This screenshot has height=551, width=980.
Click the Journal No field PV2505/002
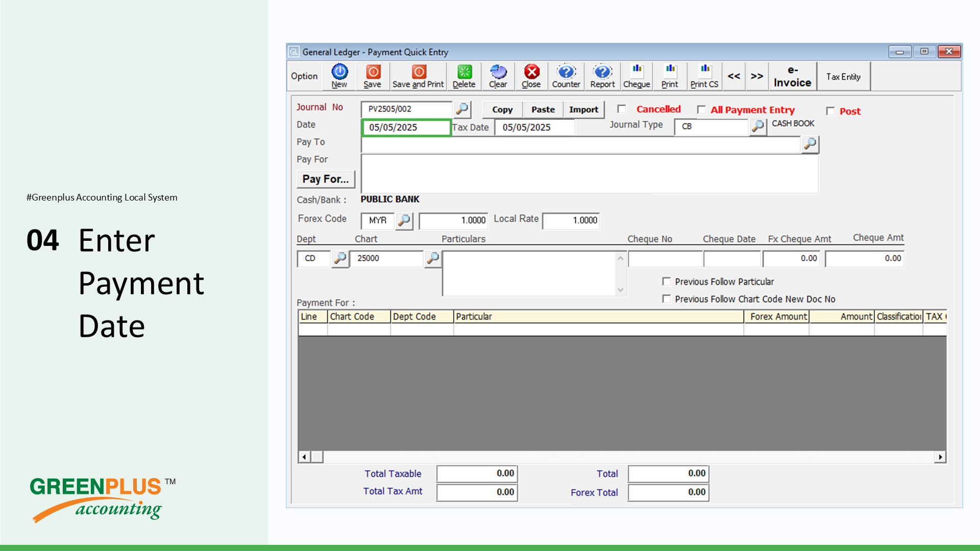[407, 109]
